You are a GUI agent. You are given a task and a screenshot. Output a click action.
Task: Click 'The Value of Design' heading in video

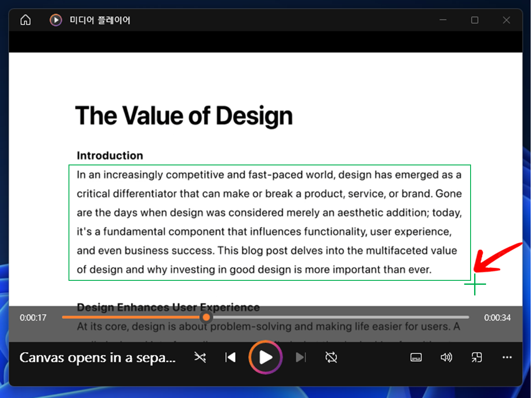[x=184, y=116]
